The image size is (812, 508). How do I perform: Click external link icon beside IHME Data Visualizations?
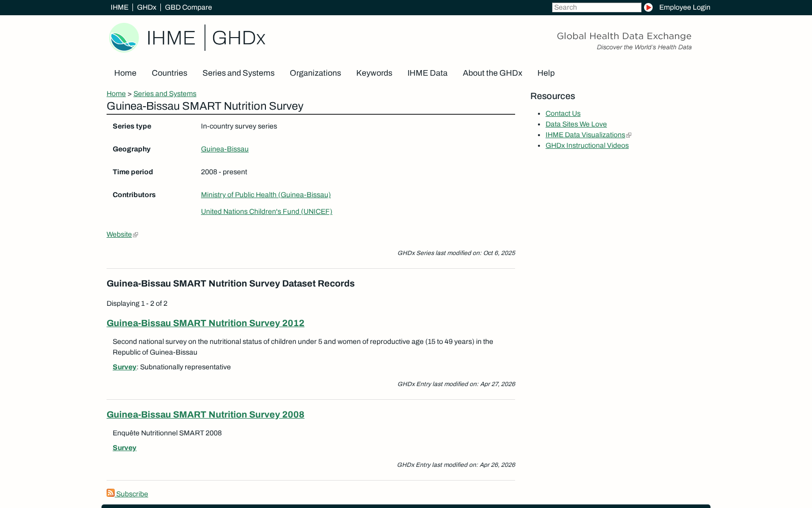point(629,135)
